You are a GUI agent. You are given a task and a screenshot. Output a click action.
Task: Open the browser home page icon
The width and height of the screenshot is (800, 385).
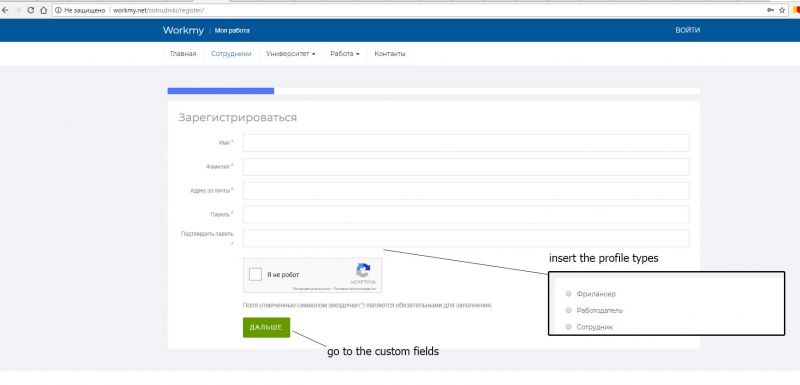click(43, 10)
